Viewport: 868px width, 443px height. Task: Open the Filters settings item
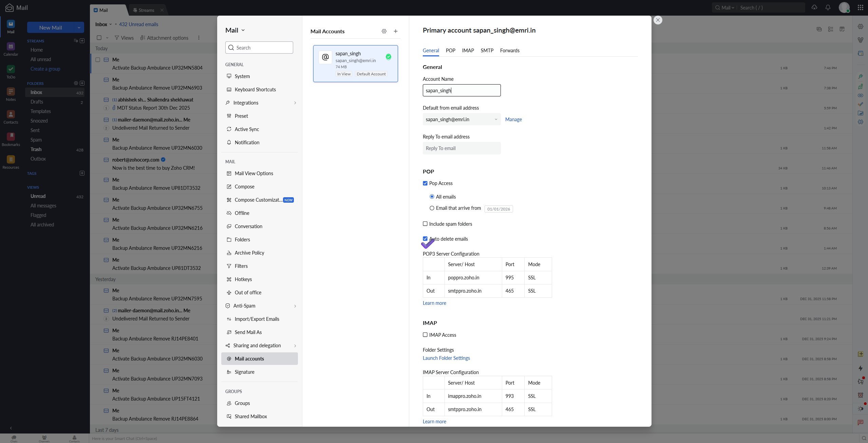coord(241,266)
